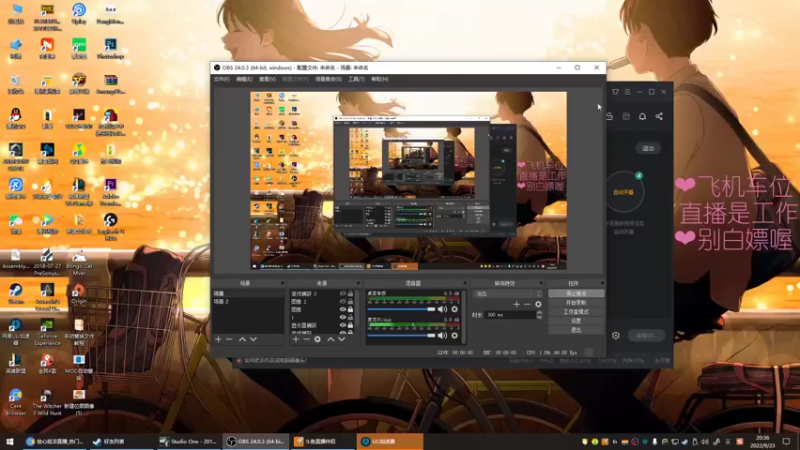
Task: Pop out Sources dock panel icon
Action: [358, 283]
